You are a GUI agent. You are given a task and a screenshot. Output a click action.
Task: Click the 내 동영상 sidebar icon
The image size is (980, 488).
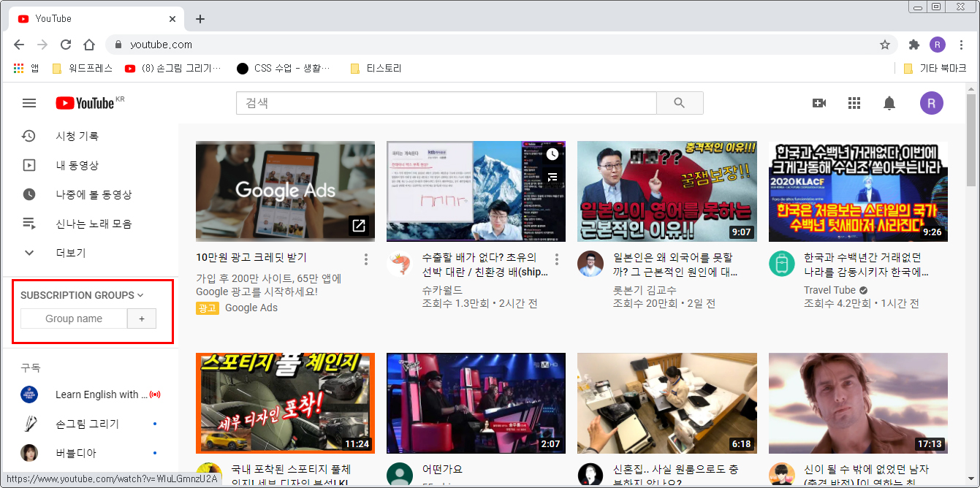29,165
